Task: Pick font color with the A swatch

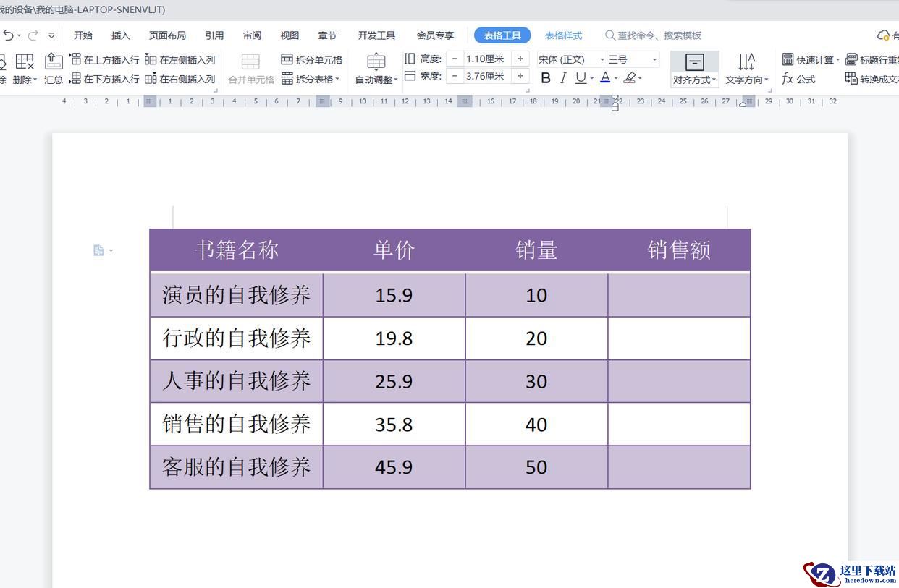Action: (605, 78)
